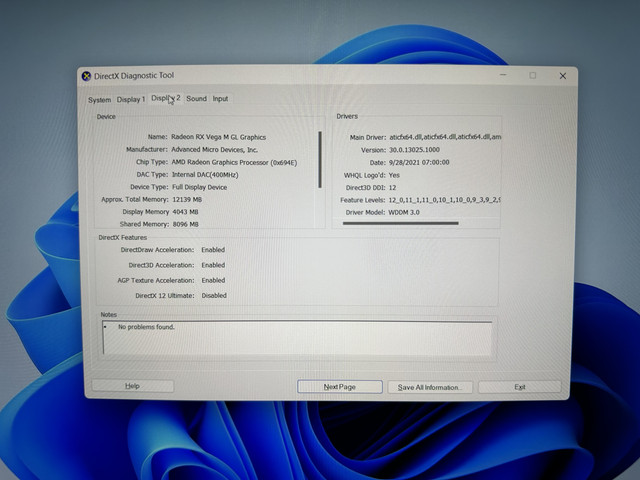Close the DirectX Diagnostic Tool window
640x480 pixels.
click(562, 76)
